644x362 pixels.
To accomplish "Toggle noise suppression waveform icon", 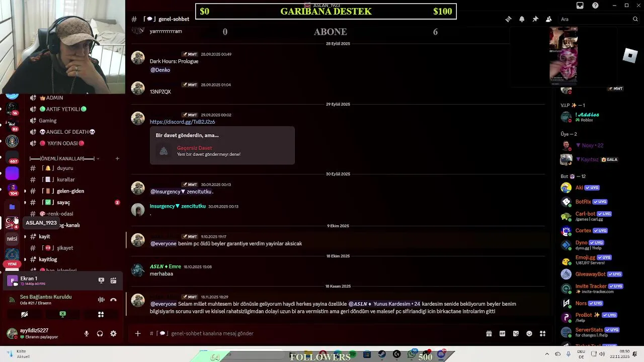I will 101,300.
